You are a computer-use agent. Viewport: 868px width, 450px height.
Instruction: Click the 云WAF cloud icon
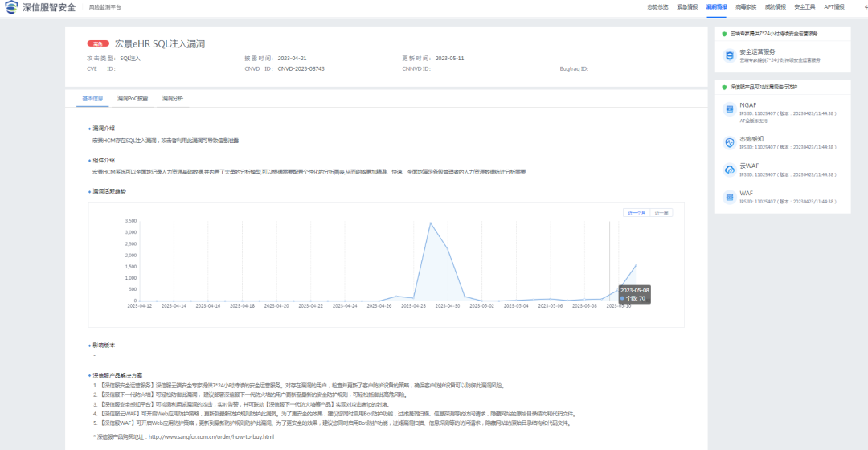click(730, 170)
